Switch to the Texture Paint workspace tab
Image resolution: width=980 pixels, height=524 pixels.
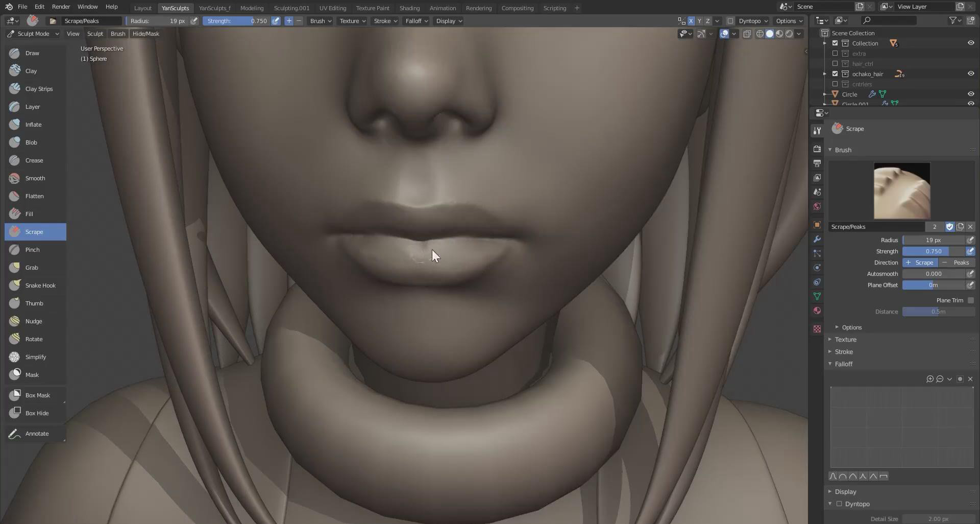(372, 8)
